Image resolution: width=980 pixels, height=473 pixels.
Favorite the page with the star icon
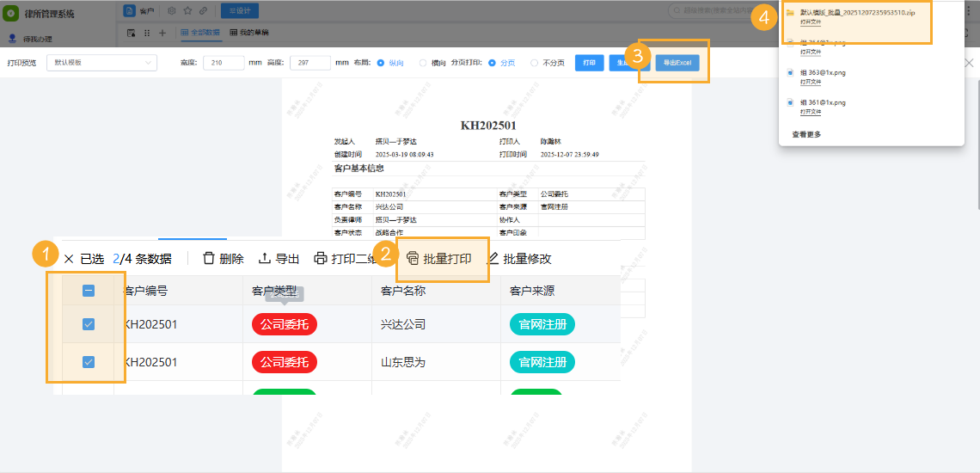click(187, 10)
